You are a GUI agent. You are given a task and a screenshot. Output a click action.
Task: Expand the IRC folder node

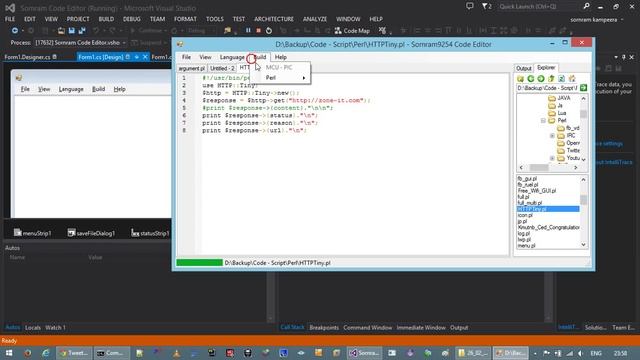tap(552, 136)
